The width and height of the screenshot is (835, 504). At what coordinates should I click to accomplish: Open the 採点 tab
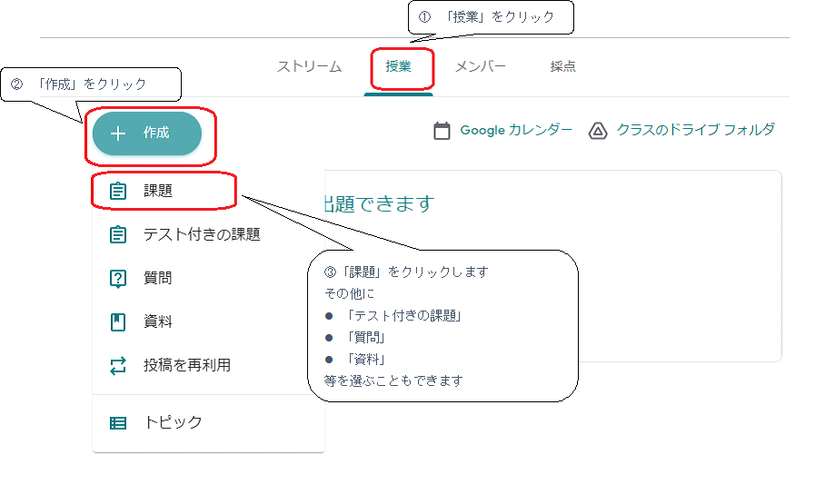(563, 66)
